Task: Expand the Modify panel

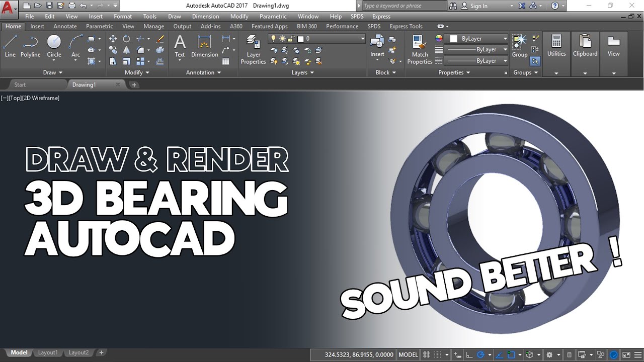Action: [137, 72]
